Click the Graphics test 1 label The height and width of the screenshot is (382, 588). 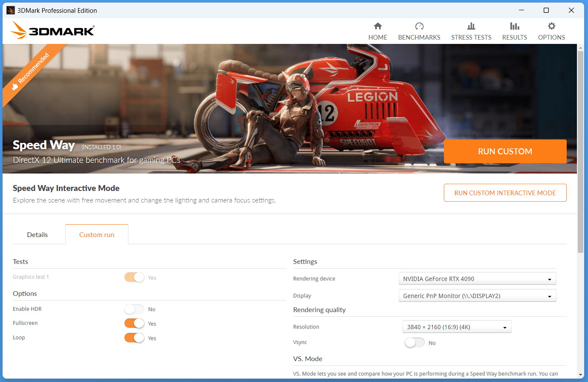pyautogui.click(x=31, y=277)
